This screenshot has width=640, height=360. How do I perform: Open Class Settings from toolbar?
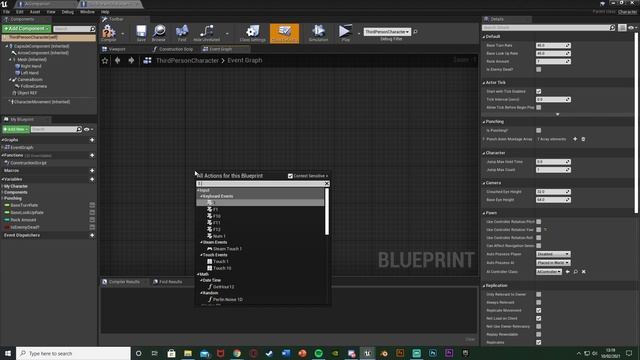(253, 33)
